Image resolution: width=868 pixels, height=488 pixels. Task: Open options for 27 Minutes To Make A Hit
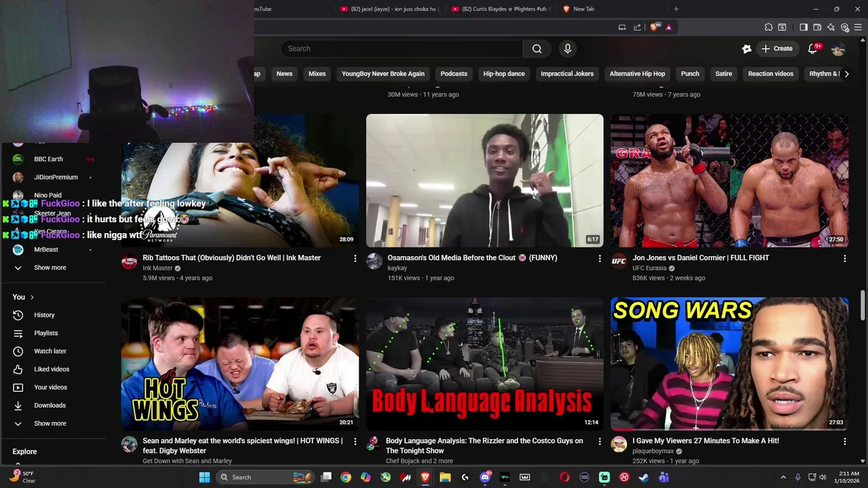tap(844, 441)
